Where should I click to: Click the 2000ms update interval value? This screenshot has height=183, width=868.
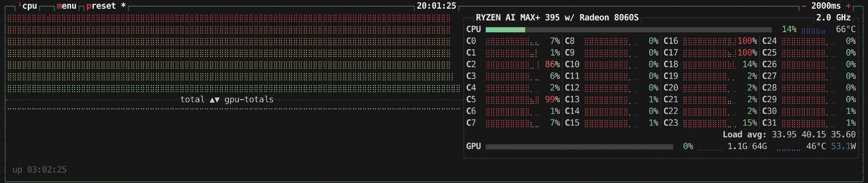pyautogui.click(x=826, y=6)
